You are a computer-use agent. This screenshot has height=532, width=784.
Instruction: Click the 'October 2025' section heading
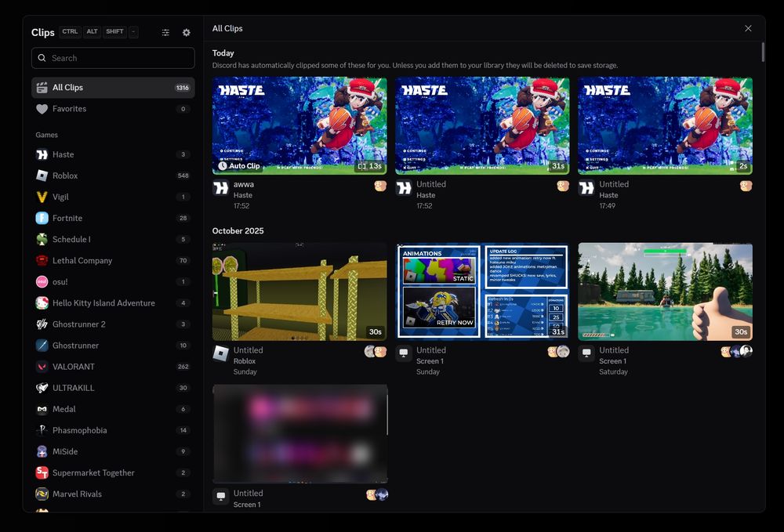(x=238, y=231)
